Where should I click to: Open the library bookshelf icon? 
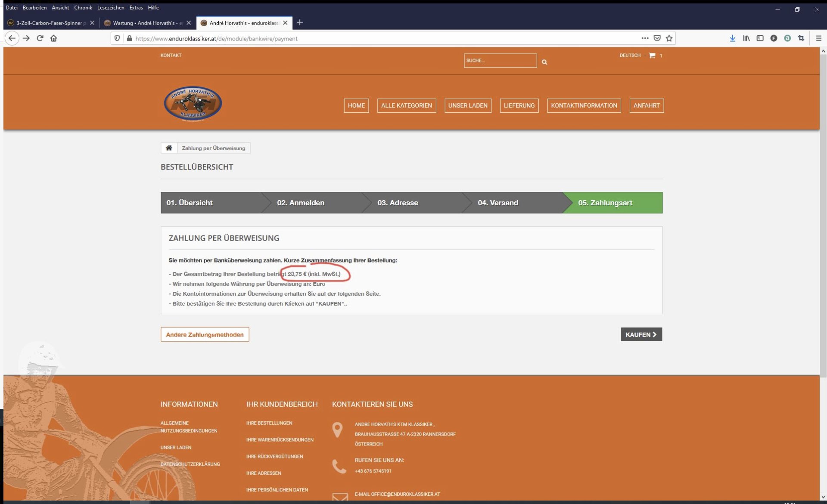tap(746, 38)
